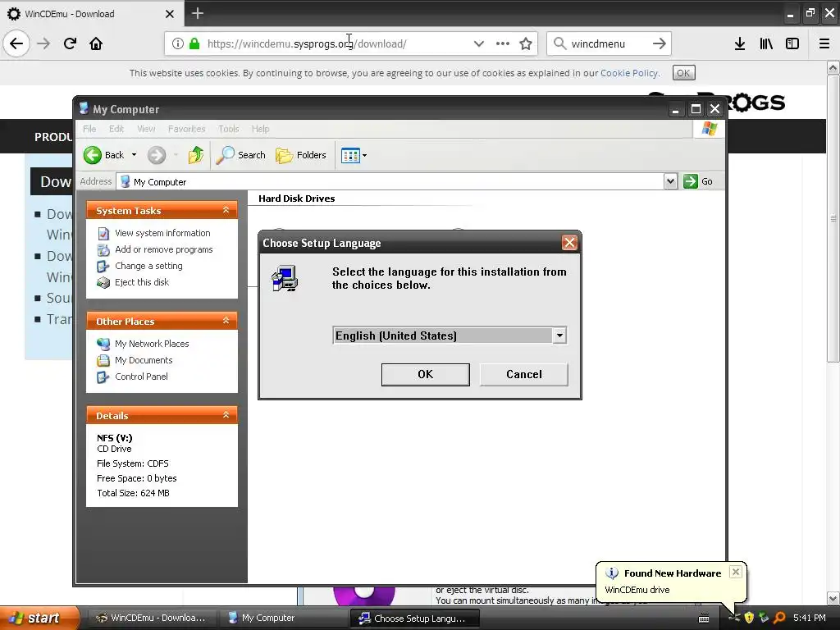Go to the browser home page
Image resolution: width=840 pixels, height=630 pixels.
[96, 43]
